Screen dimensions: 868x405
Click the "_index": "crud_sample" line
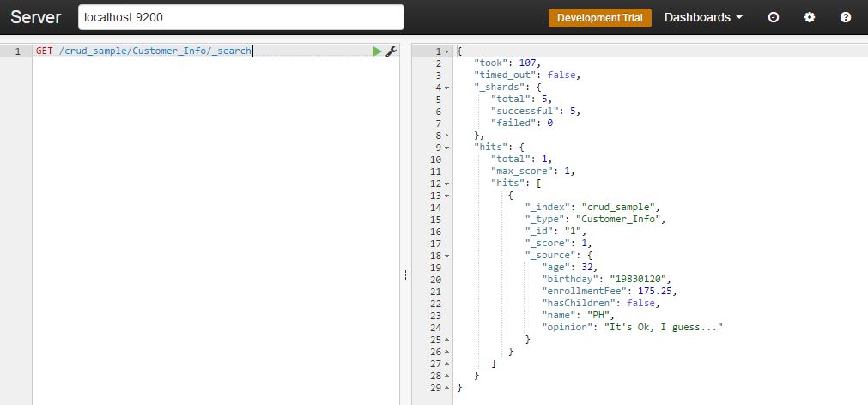(593, 208)
